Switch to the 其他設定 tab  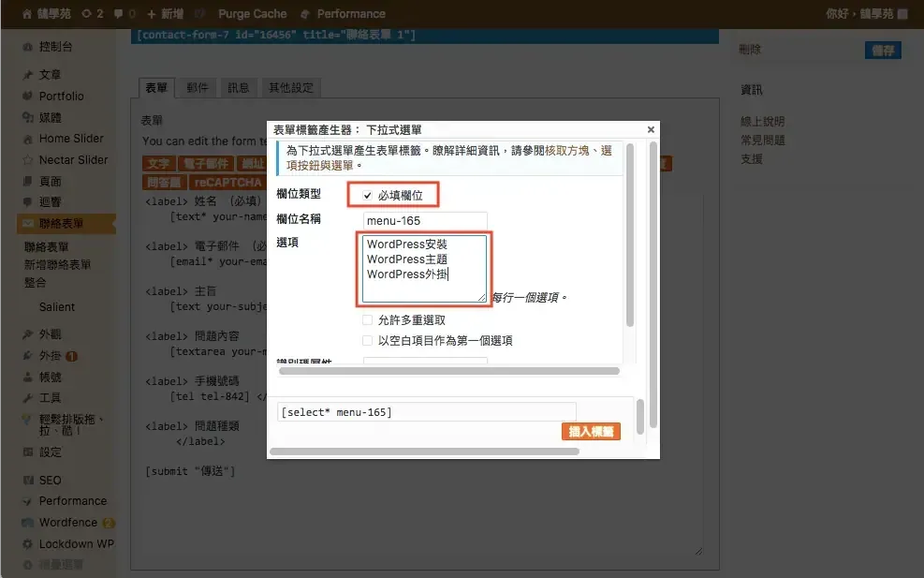[290, 88]
